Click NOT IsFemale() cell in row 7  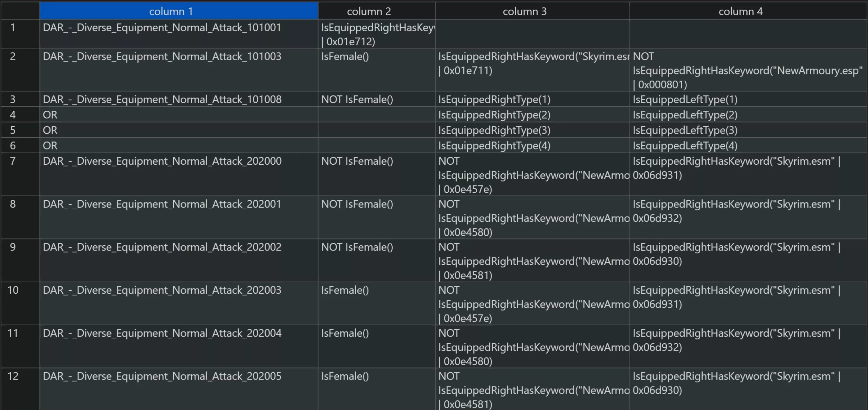(x=376, y=175)
